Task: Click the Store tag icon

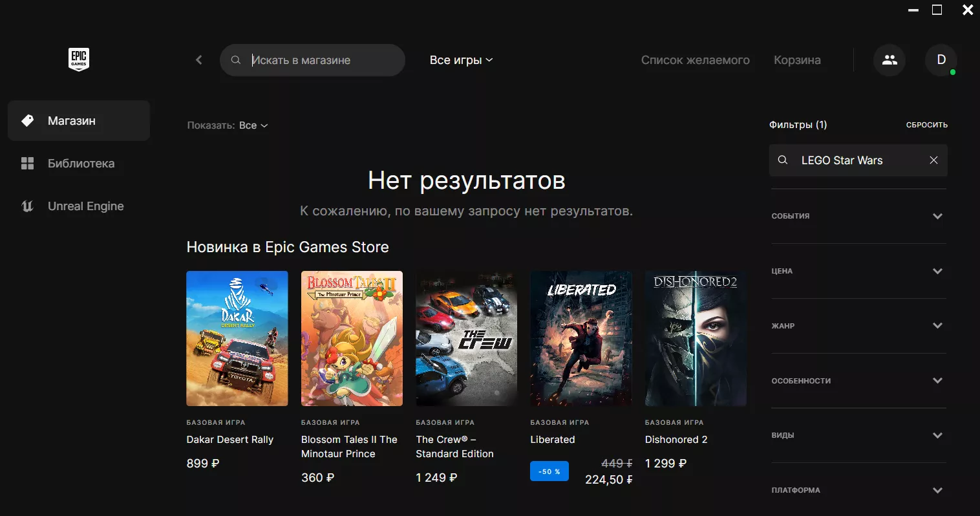Action: pos(27,121)
